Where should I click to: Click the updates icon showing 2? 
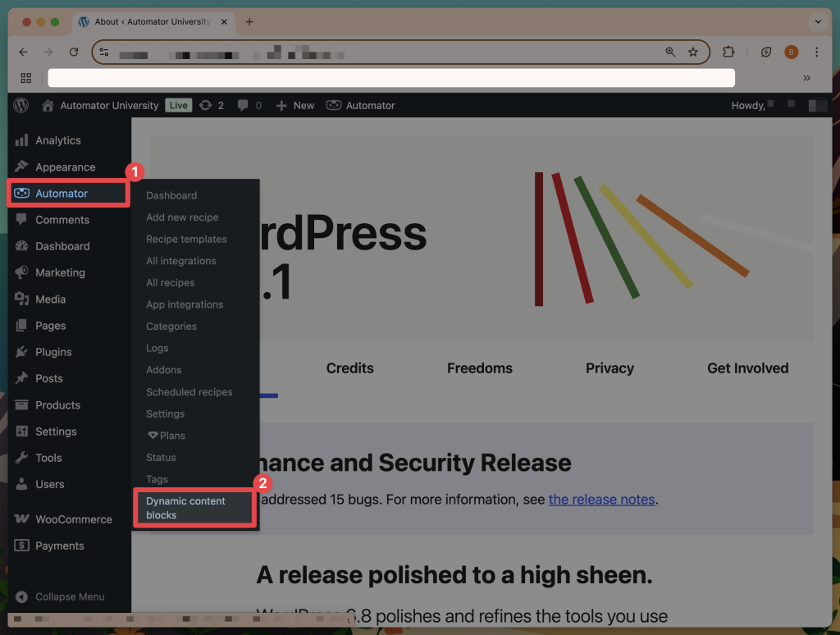[208, 105]
